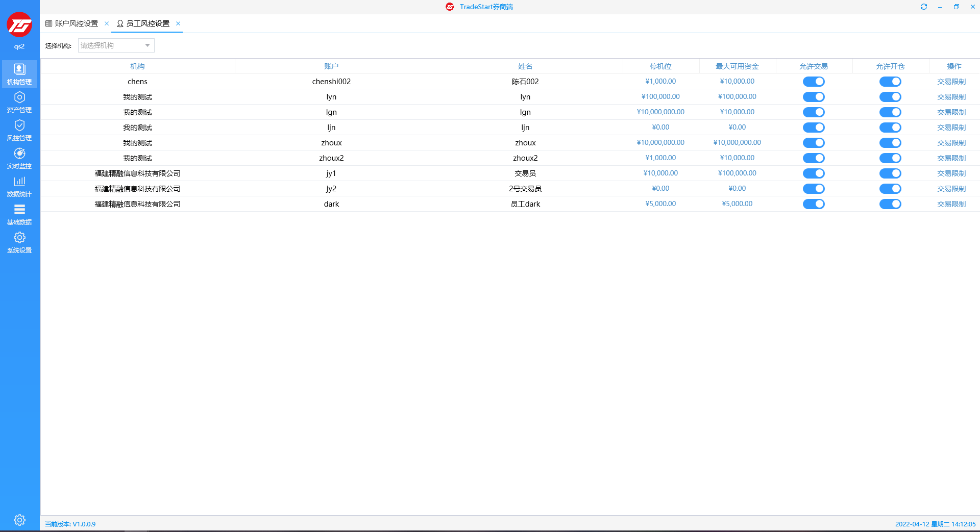Switch to 账户风控设置 tab
This screenshot has height=532, width=980.
click(x=76, y=23)
